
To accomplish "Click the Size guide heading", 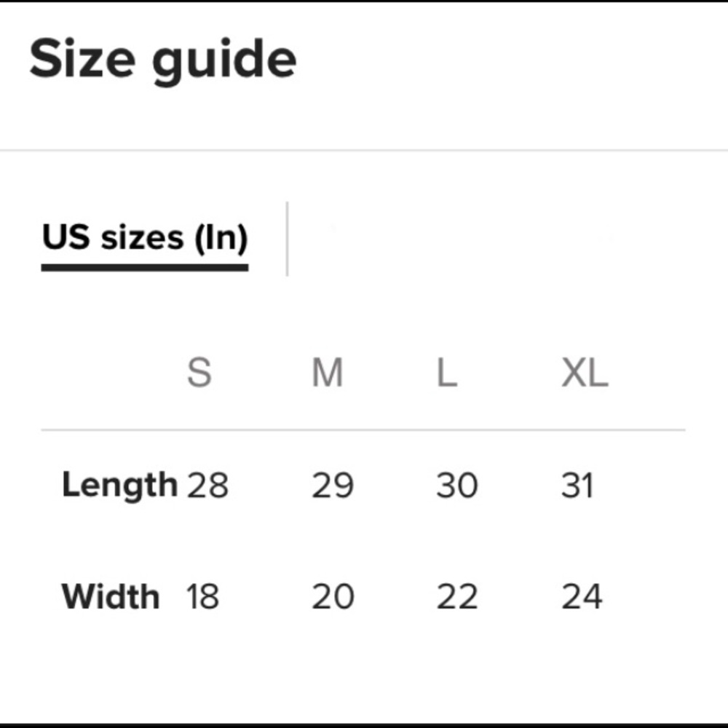I will coord(163,59).
